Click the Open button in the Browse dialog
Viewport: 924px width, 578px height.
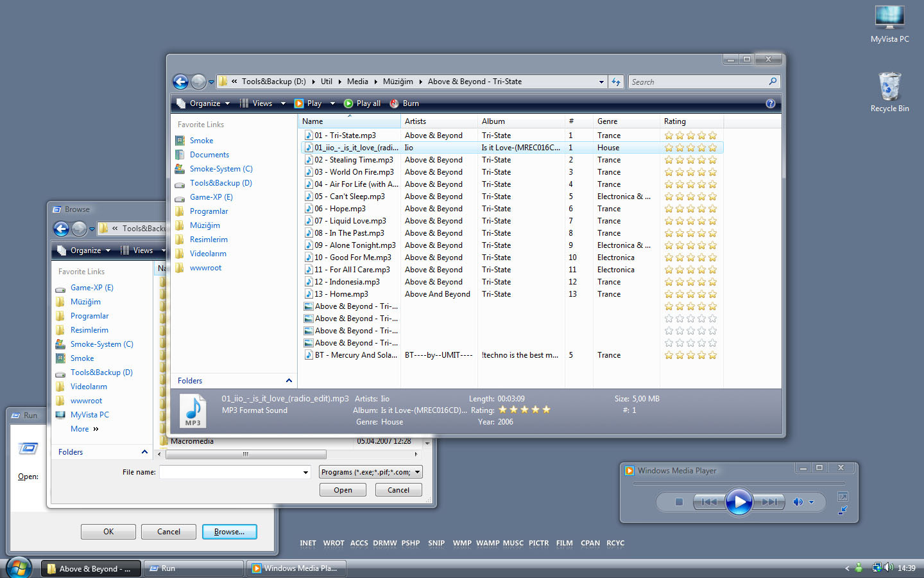pyautogui.click(x=343, y=490)
